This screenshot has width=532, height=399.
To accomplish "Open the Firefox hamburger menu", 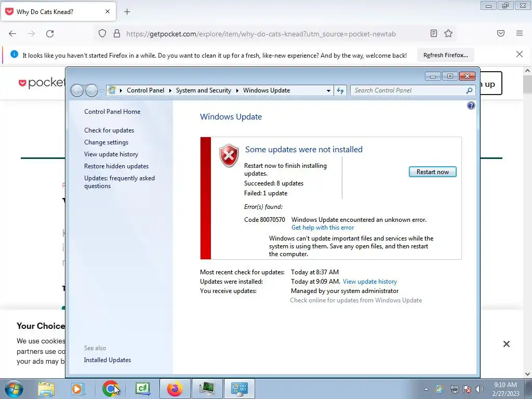I will tap(520, 33).
